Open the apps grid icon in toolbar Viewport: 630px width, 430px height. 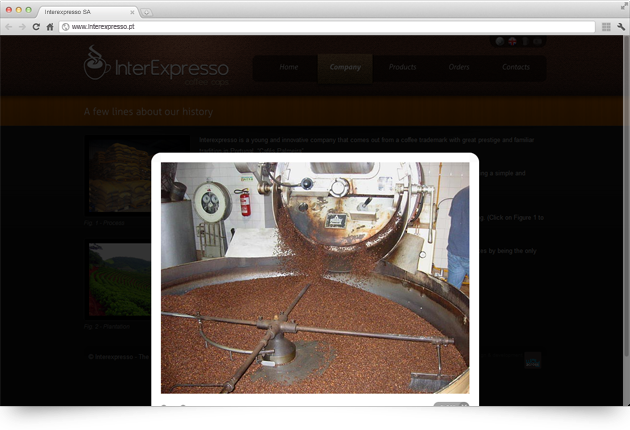click(606, 27)
